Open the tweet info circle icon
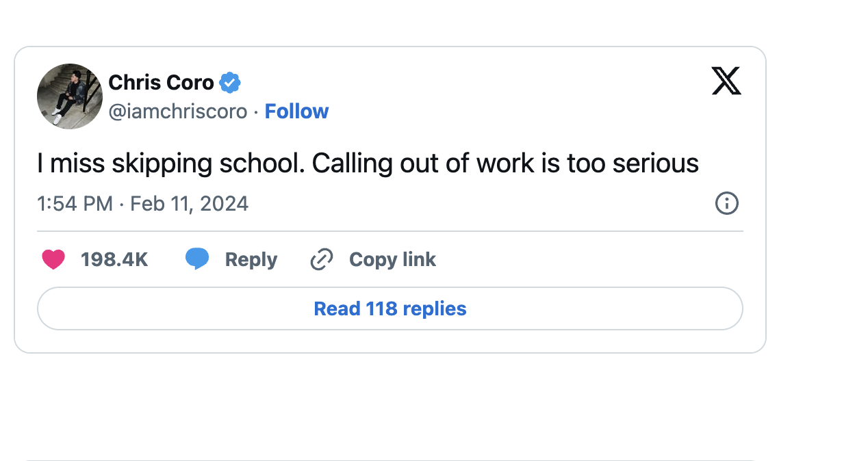Screen dimensions: 868x461 click(x=726, y=204)
